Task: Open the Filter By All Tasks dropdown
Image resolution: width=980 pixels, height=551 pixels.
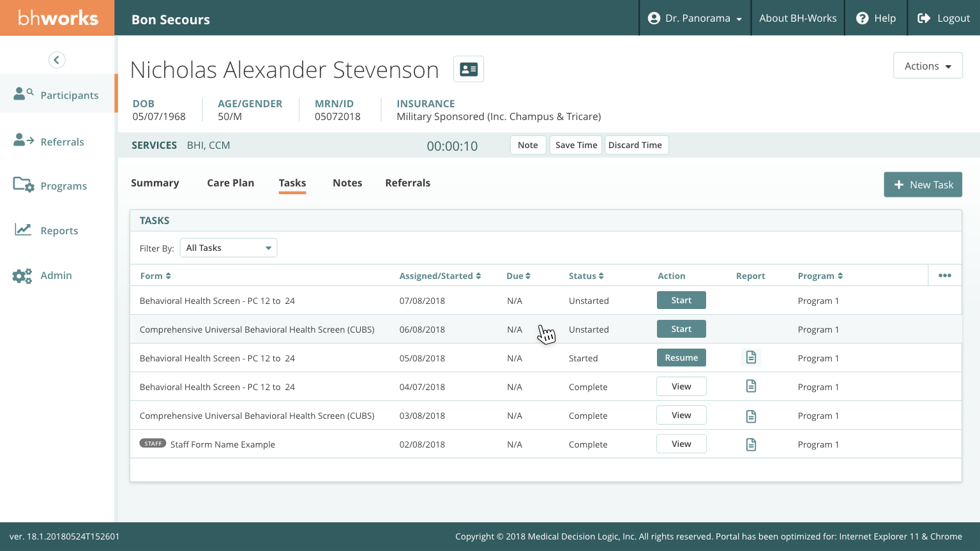Action: 229,248
